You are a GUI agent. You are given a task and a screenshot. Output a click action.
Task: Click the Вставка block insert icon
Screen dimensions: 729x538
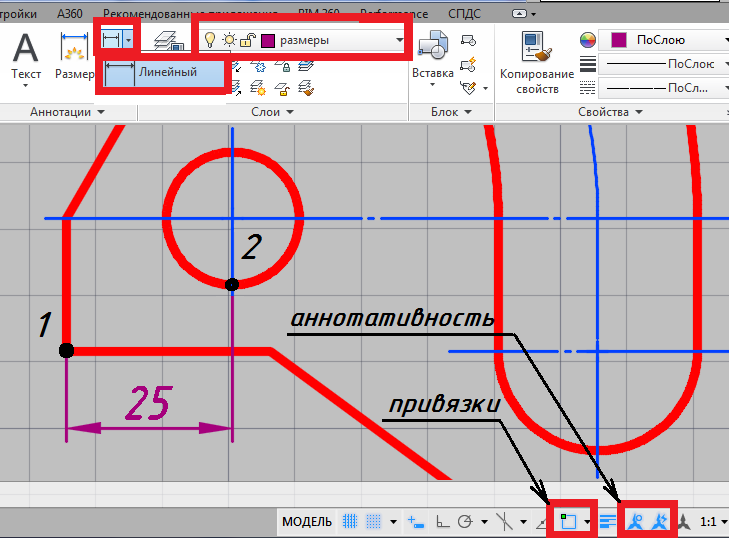[x=433, y=55]
